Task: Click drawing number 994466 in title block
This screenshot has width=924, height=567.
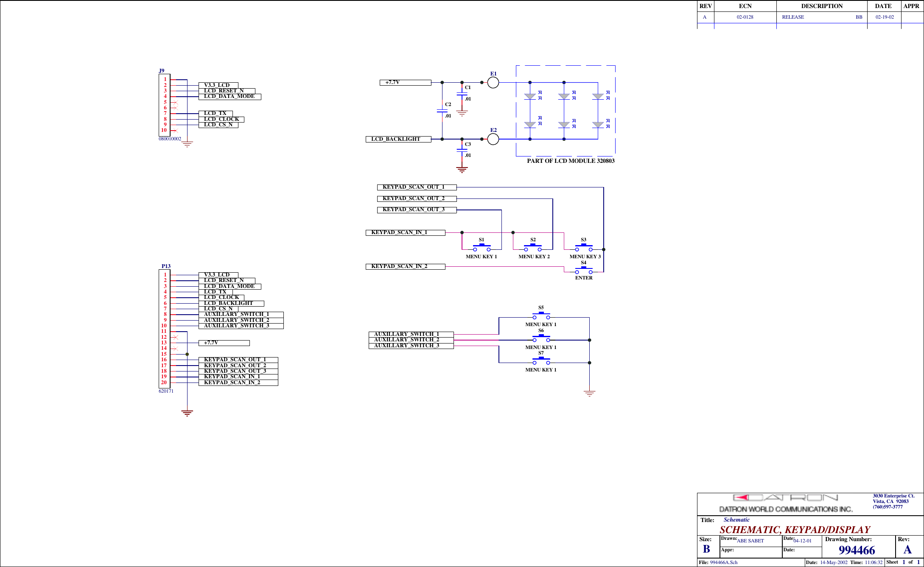Action: pyautogui.click(x=857, y=550)
